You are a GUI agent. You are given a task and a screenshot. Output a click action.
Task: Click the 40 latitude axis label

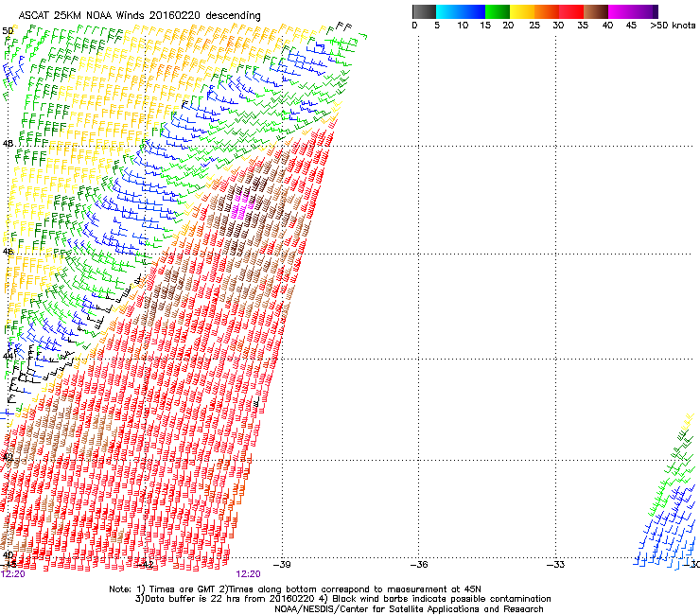tap(8, 555)
